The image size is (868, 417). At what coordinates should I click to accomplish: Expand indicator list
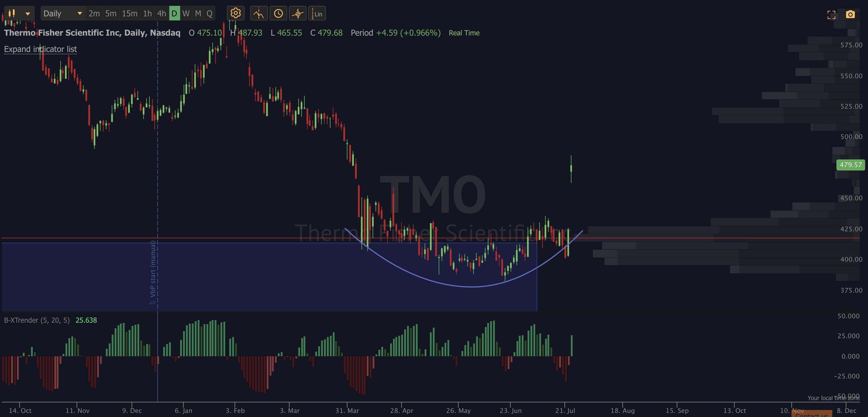40,49
